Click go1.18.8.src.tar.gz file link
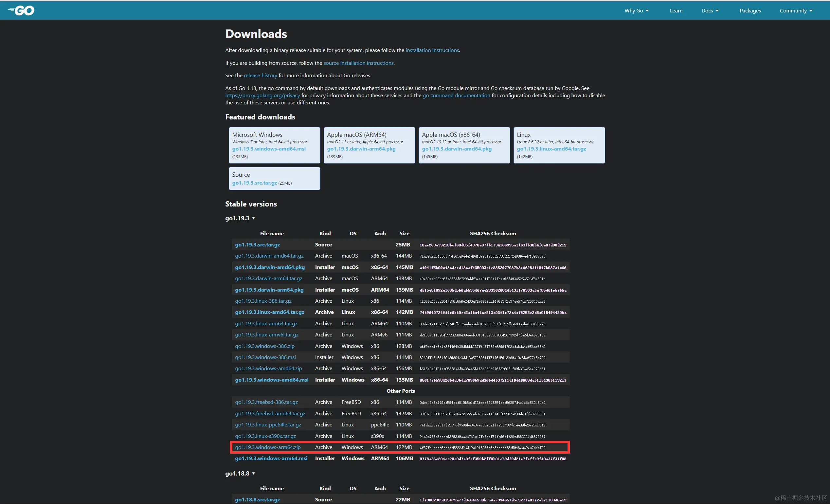 (x=257, y=499)
